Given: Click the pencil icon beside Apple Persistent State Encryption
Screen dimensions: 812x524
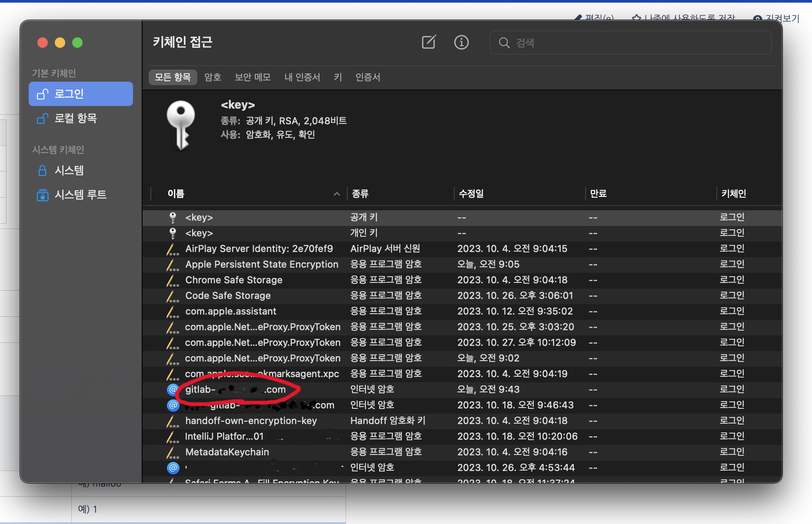Looking at the screenshot, I should point(173,265).
